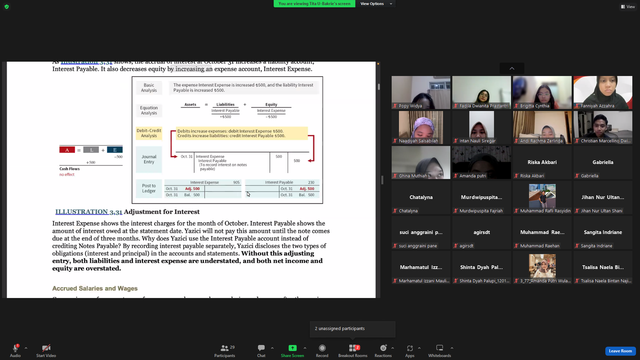Select Muhammad Rafli Rasyidin's tile

click(542, 198)
